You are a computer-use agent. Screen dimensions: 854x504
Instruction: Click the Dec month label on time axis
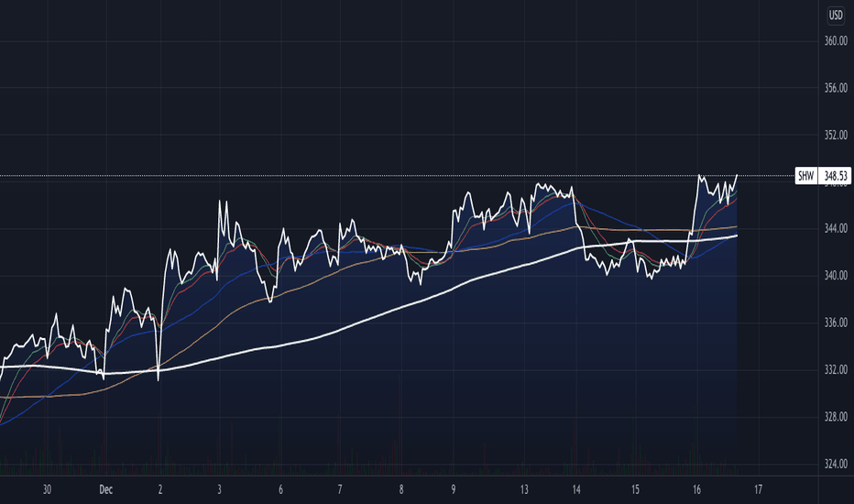[105, 490]
